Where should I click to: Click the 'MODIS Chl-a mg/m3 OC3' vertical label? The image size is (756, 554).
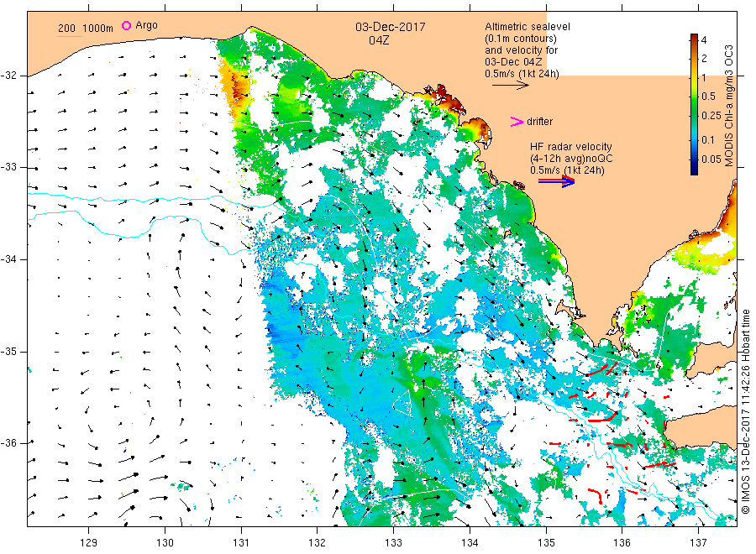click(729, 106)
